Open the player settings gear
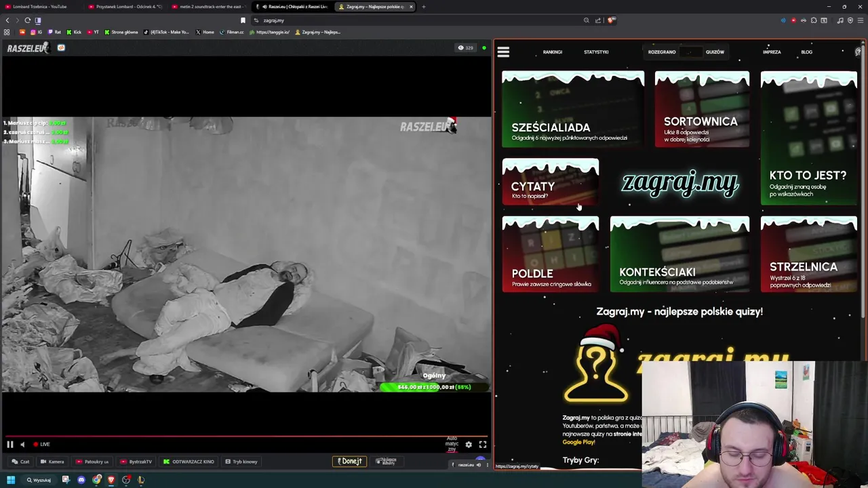Image resolution: width=868 pixels, height=488 pixels. [468, 445]
